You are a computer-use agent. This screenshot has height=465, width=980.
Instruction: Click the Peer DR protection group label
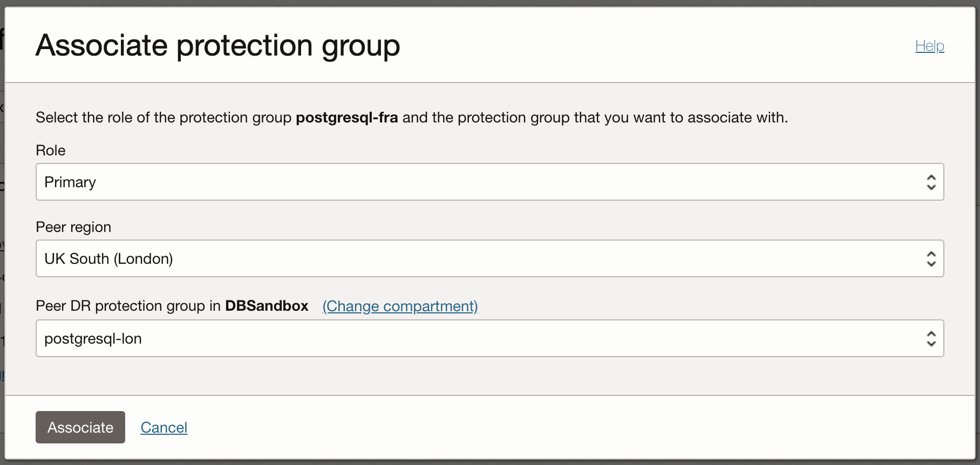(128, 306)
